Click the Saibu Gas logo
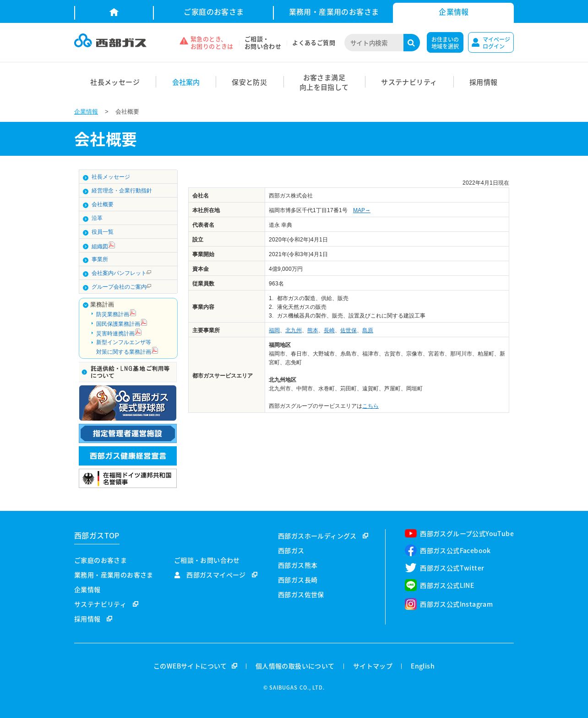Image resolution: width=588 pixels, height=718 pixels. [x=110, y=41]
